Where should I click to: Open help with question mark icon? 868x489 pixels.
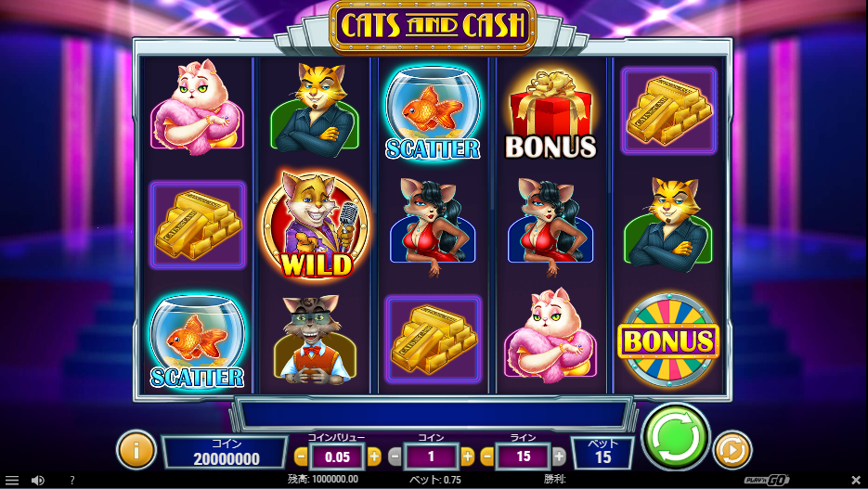(x=72, y=480)
